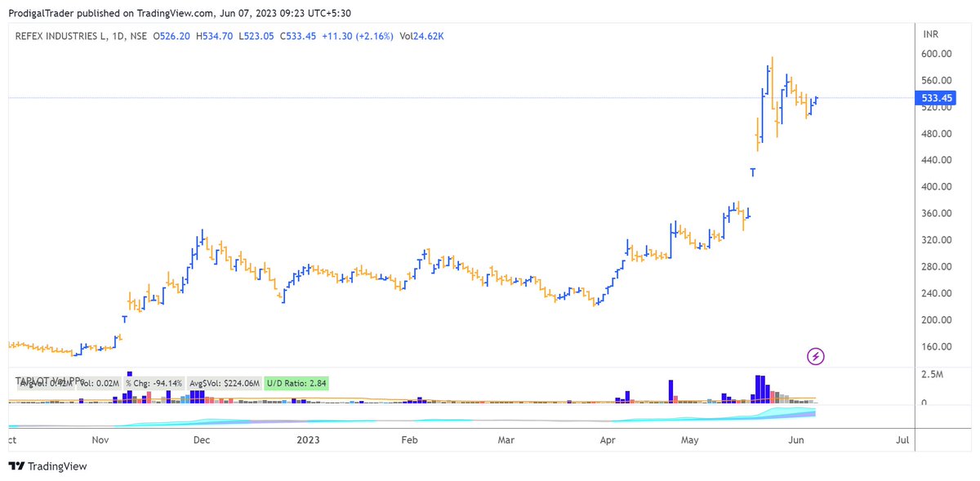This screenshot has width=980, height=481.
Task: Click the INR currency label on price scale
Action: (931, 34)
